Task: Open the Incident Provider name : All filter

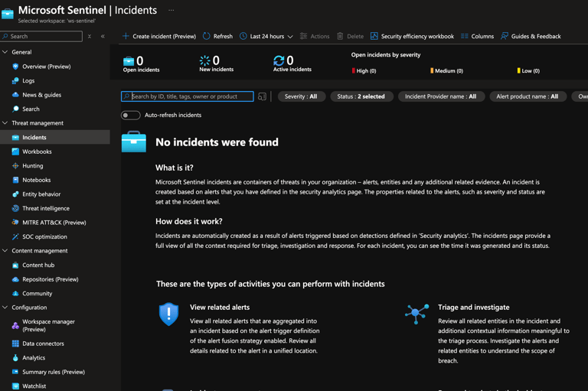Action: 441,96
